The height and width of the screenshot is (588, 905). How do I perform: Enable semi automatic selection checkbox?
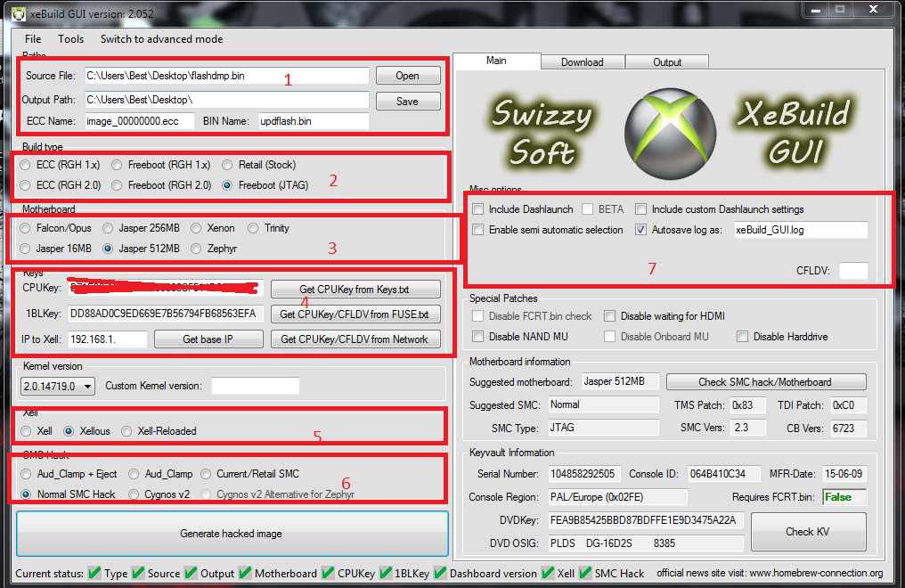click(548, 230)
